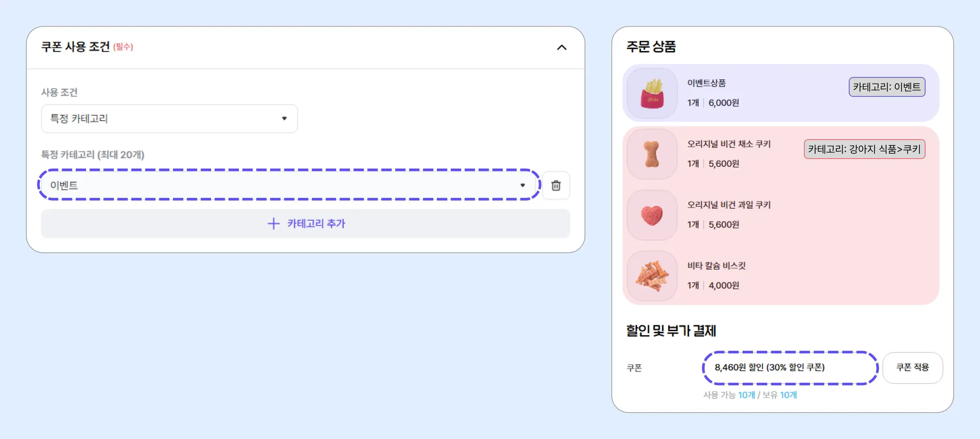The height and width of the screenshot is (439, 980).
Task: Click the french fries toy product thumbnail
Action: (652, 93)
